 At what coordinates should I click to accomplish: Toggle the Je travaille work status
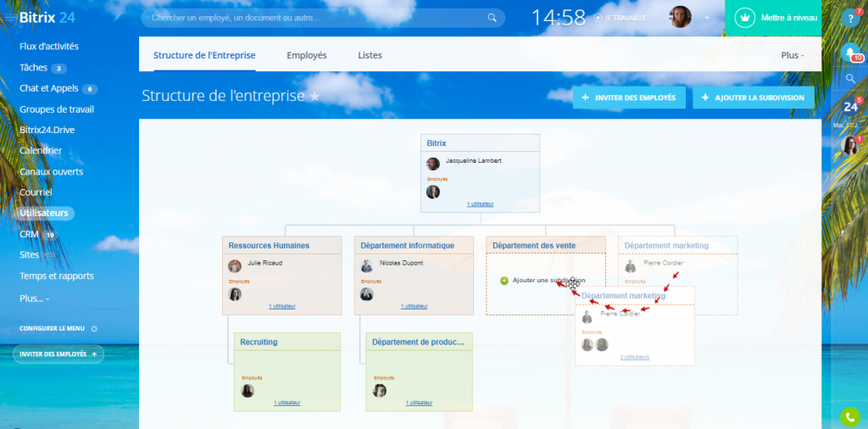[620, 18]
